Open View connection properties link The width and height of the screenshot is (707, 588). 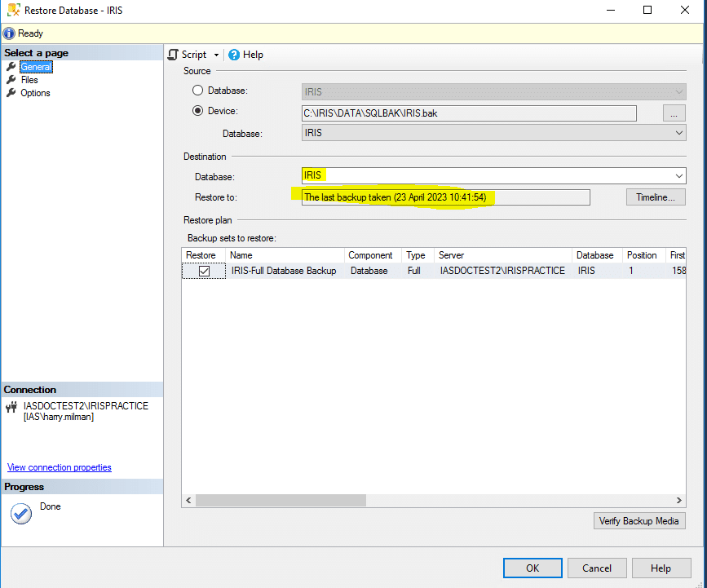(59, 467)
